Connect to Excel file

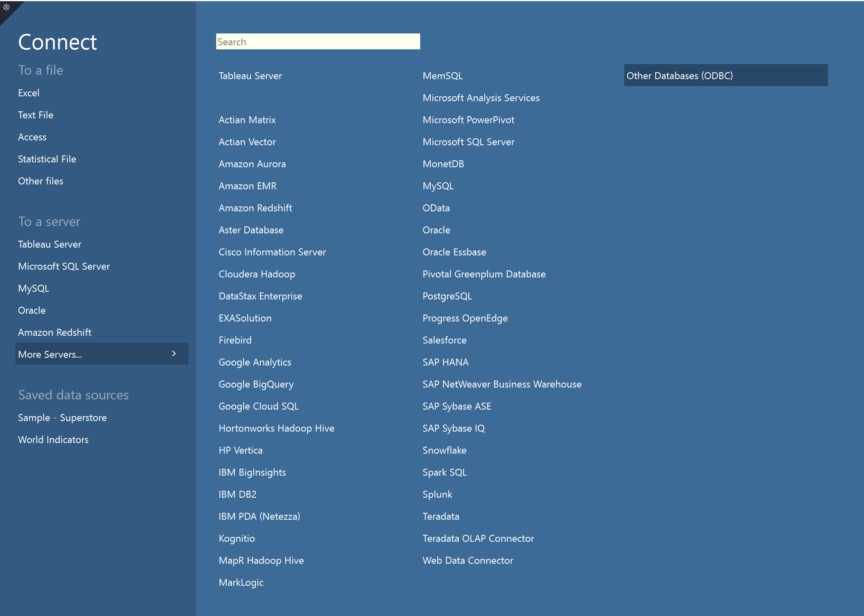(x=29, y=93)
